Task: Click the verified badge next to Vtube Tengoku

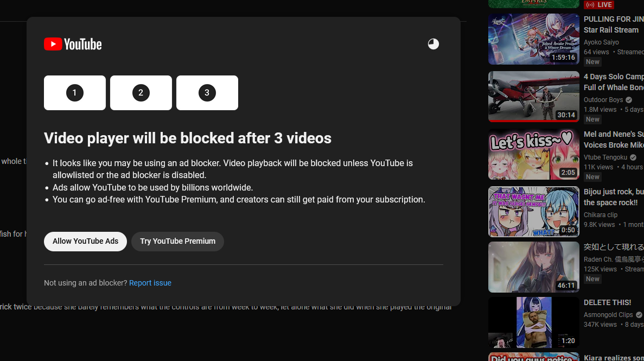Action: [633, 157]
